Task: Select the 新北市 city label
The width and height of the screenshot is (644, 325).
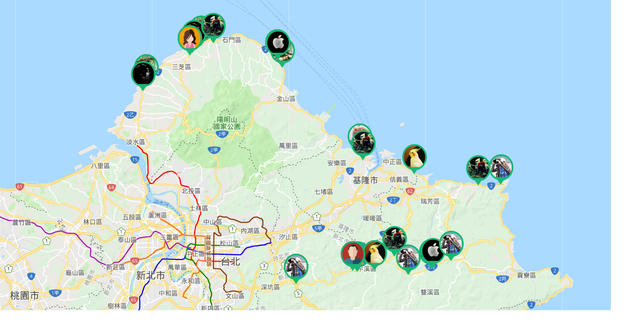Action: [150, 275]
